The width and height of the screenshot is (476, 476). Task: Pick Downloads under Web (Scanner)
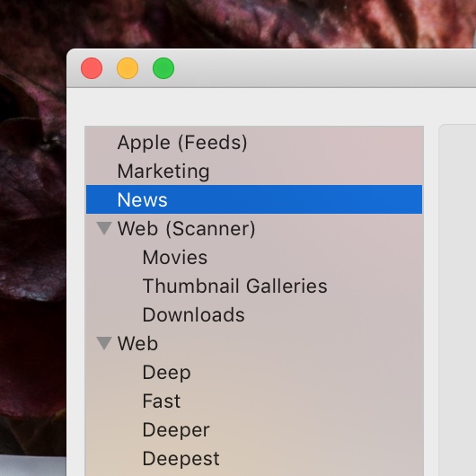point(193,315)
